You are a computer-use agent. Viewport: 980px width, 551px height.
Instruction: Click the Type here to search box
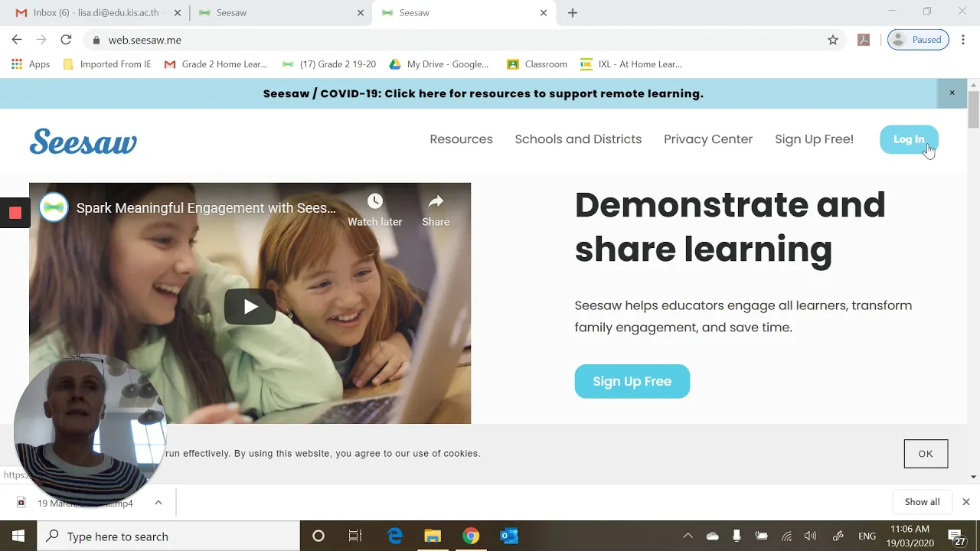click(x=168, y=536)
